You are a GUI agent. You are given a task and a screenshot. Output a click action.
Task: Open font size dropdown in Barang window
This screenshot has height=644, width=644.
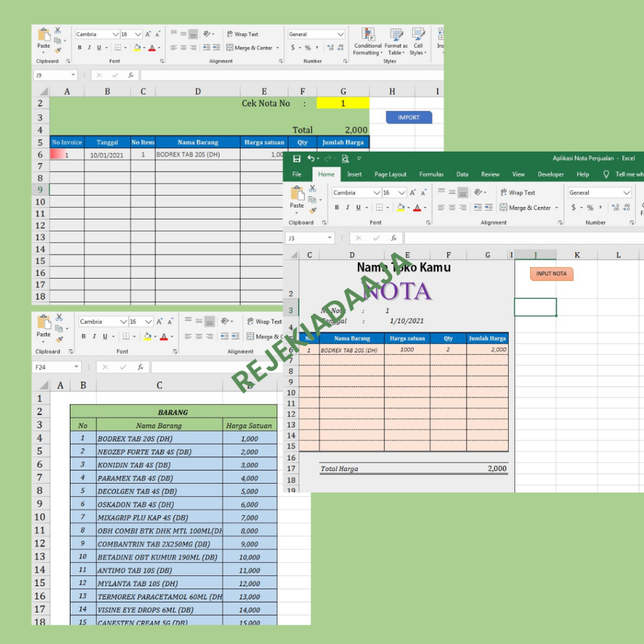(x=148, y=321)
